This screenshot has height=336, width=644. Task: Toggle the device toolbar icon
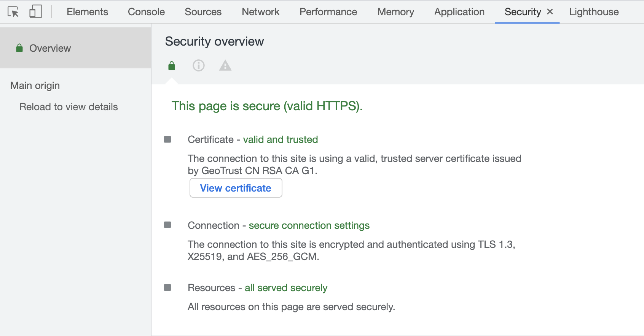click(x=36, y=12)
